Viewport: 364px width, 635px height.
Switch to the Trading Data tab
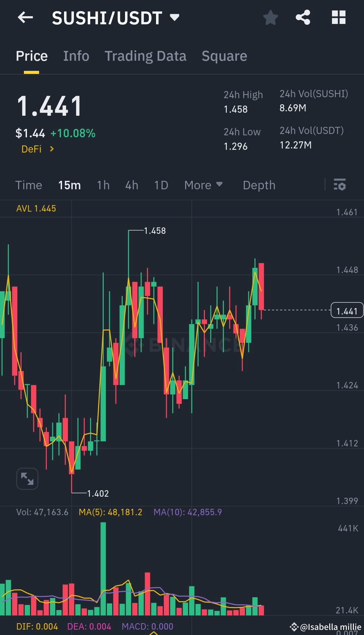[146, 56]
